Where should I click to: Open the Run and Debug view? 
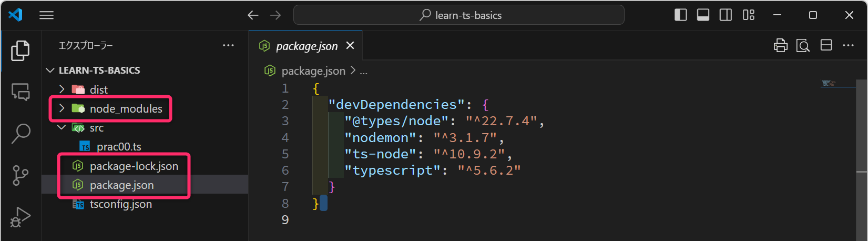tap(21, 217)
